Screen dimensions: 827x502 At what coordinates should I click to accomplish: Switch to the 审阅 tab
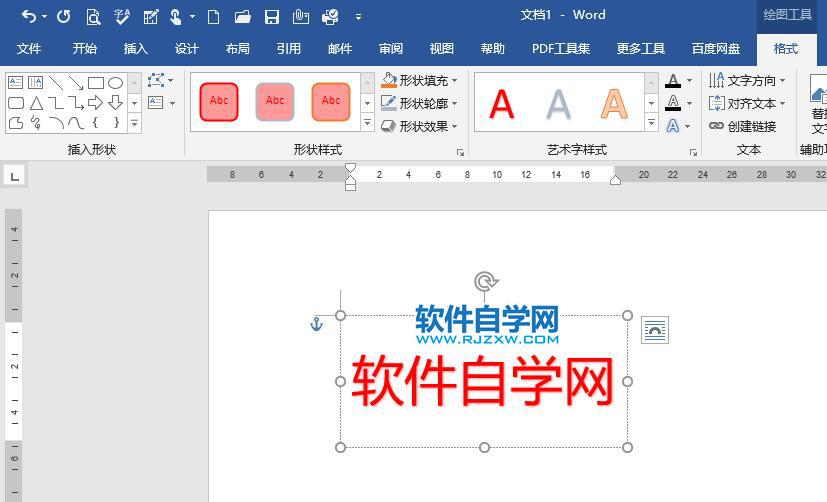click(x=391, y=49)
